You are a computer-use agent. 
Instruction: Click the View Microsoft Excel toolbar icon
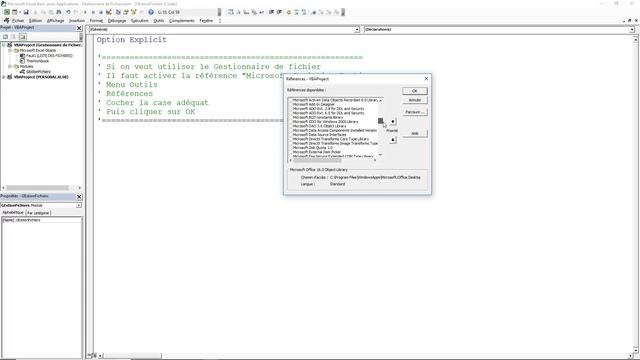[7, 12]
